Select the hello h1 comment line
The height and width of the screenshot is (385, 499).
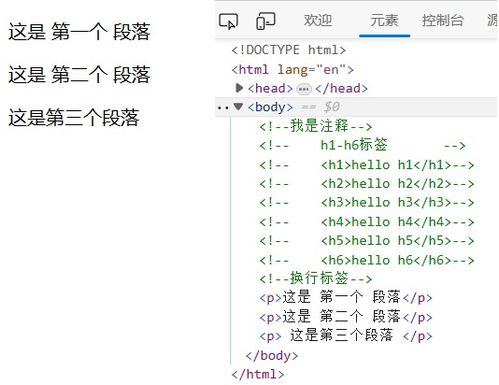coord(367,165)
